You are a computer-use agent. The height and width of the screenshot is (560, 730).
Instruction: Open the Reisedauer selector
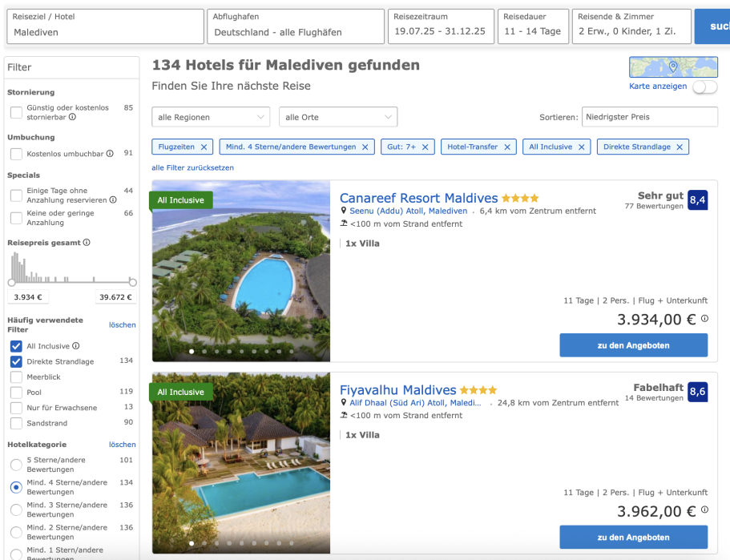(x=533, y=26)
